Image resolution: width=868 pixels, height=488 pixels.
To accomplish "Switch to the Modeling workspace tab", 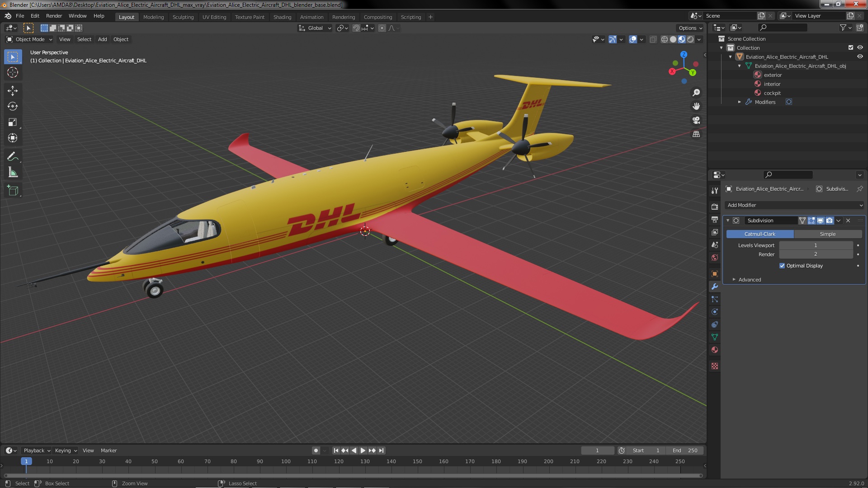I will (x=153, y=17).
